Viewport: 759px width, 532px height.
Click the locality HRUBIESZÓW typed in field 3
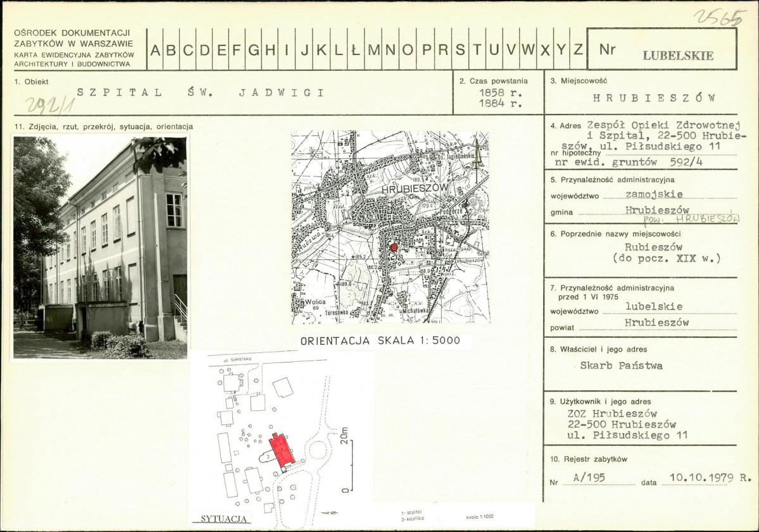pos(654,98)
